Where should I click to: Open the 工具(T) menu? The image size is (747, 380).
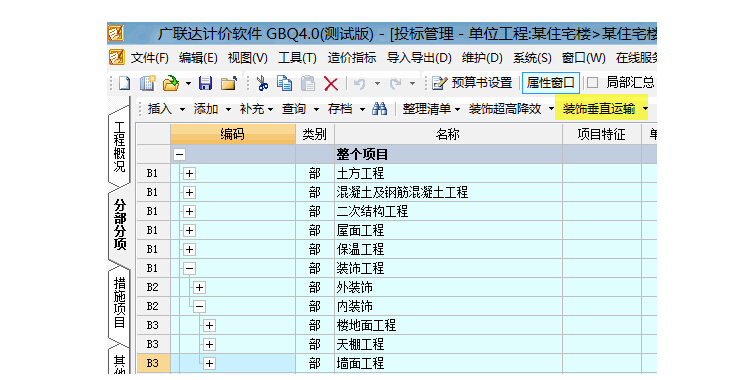click(297, 58)
